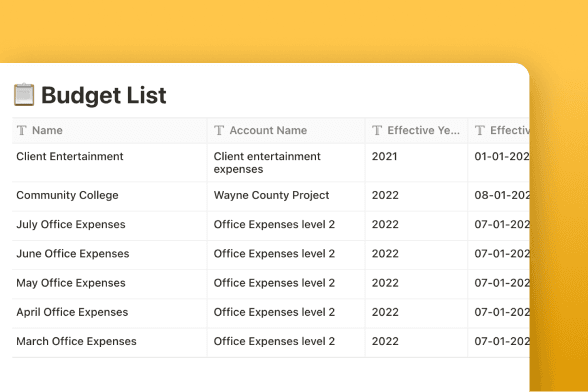
Task: Click the text-type icon in Account Name header
Action: coord(219,130)
